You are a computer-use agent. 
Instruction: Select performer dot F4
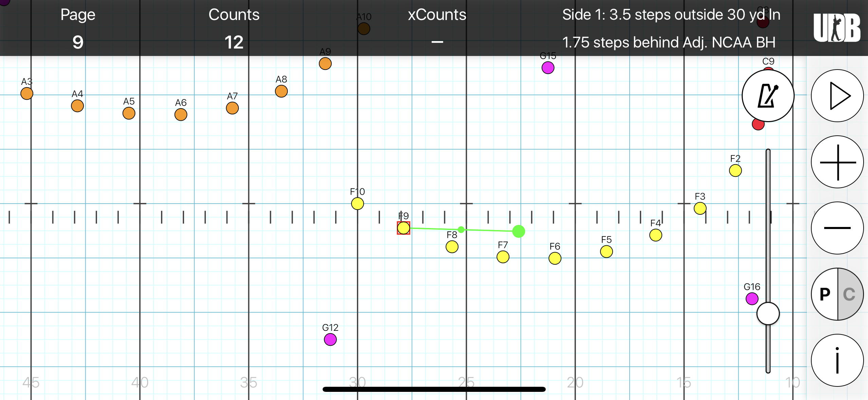pyautogui.click(x=656, y=235)
